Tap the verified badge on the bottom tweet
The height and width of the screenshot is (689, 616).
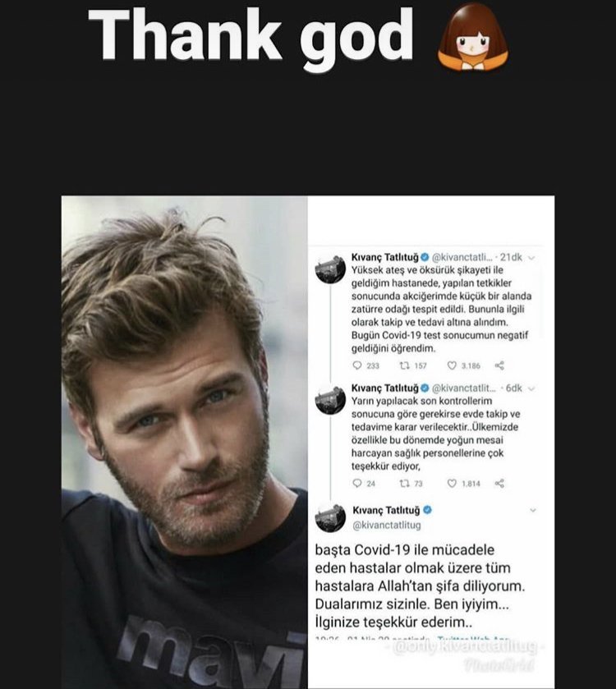pos(428,510)
